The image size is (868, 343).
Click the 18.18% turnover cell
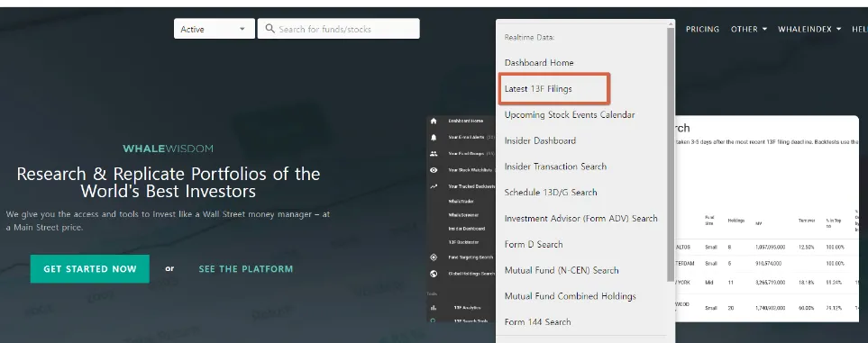806,283
